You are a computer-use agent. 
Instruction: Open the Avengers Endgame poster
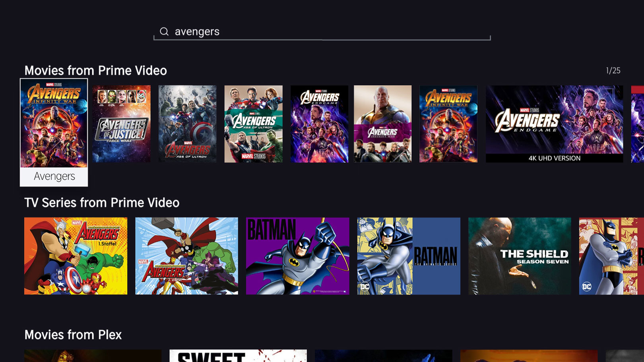(x=319, y=124)
